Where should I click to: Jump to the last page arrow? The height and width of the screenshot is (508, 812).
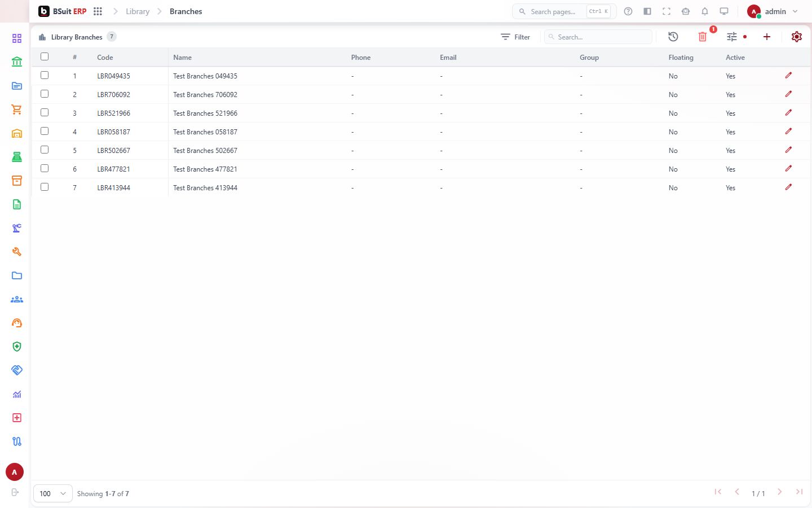click(x=799, y=492)
